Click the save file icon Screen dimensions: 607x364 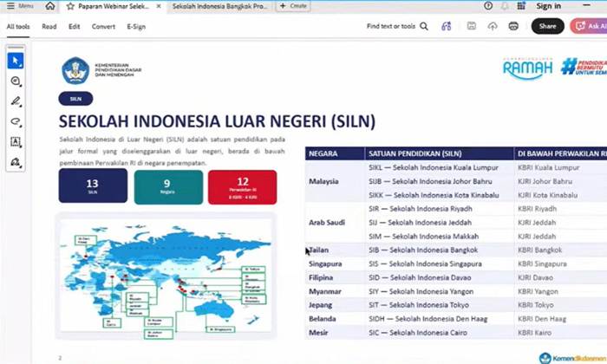tap(471, 26)
